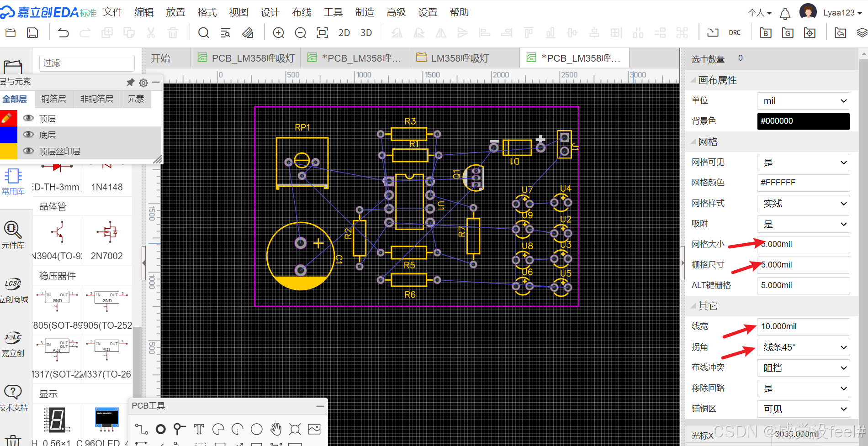The height and width of the screenshot is (446, 868).
Task: Click the background color #000000 swatch
Action: click(803, 121)
